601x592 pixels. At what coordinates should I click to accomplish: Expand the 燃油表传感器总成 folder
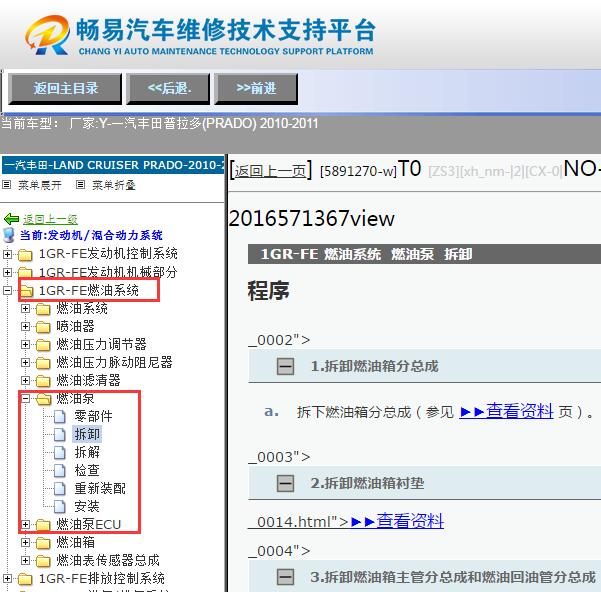pos(25,561)
